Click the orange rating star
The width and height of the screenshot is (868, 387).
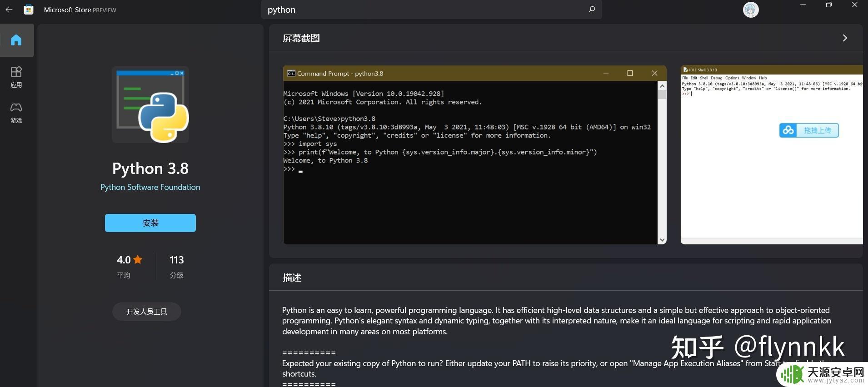tap(138, 260)
